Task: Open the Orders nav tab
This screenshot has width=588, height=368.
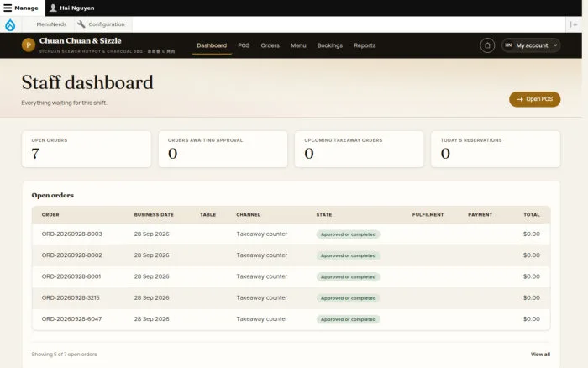Action: [270, 45]
